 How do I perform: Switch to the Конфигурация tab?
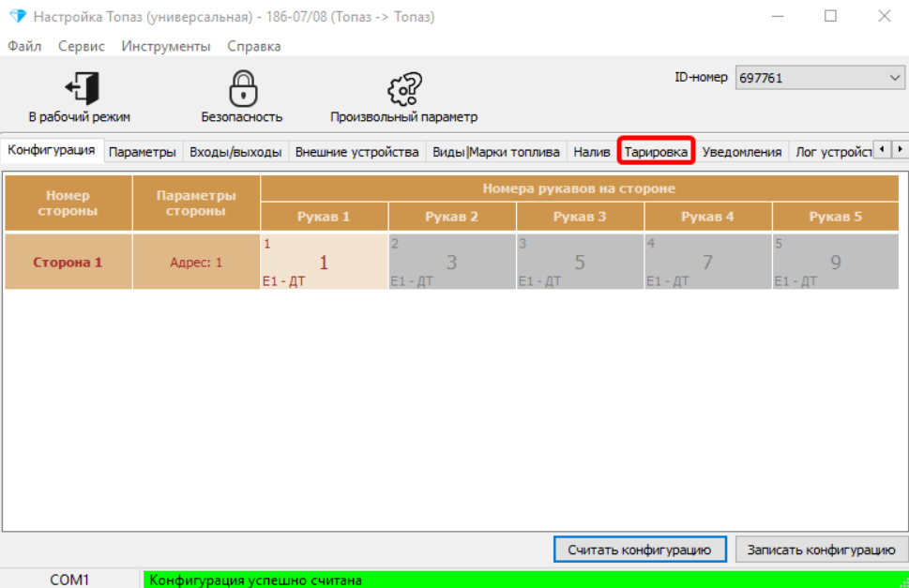[x=52, y=150]
